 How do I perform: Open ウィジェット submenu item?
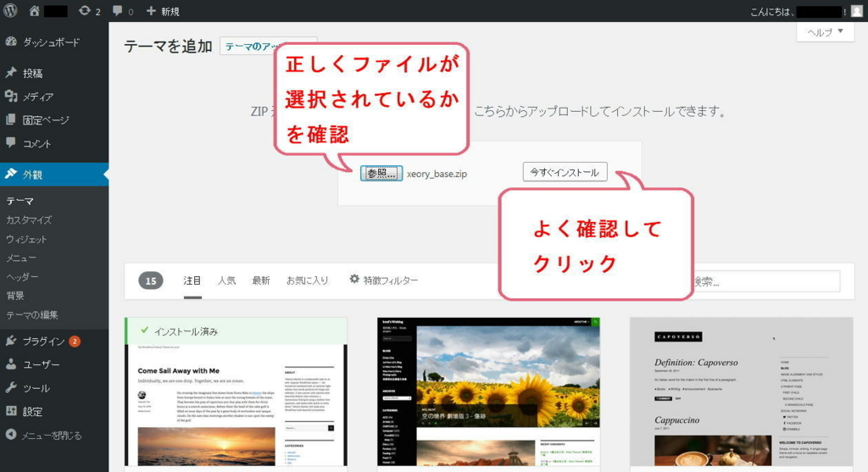coord(26,239)
